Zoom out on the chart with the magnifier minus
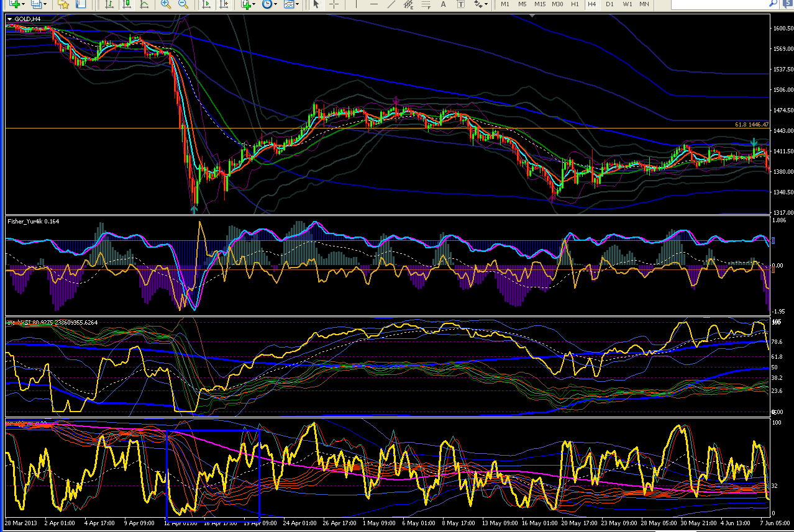The height and width of the screenshot is (532, 794). pyautogui.click(x=183, y=4)
